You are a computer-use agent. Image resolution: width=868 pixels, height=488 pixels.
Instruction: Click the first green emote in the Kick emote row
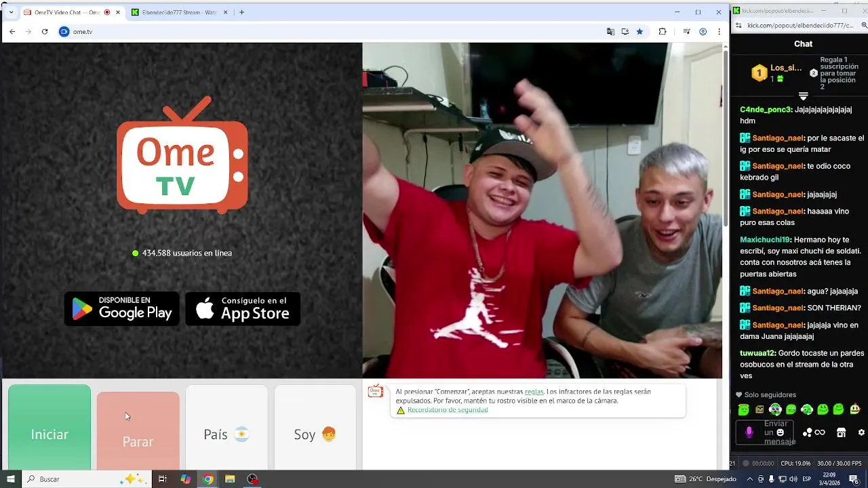(743, 409)
